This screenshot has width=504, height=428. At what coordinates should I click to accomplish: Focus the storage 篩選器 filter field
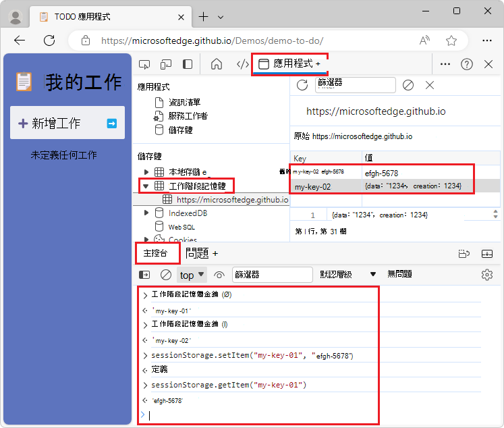pos(355,85)
